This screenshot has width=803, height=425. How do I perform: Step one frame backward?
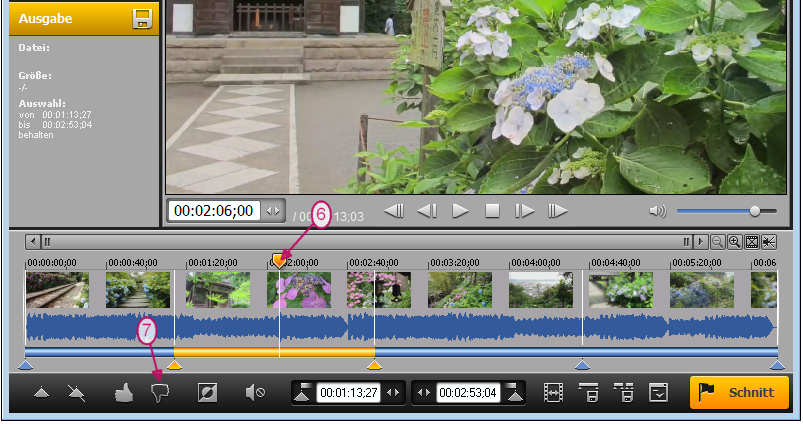(427, 211)
